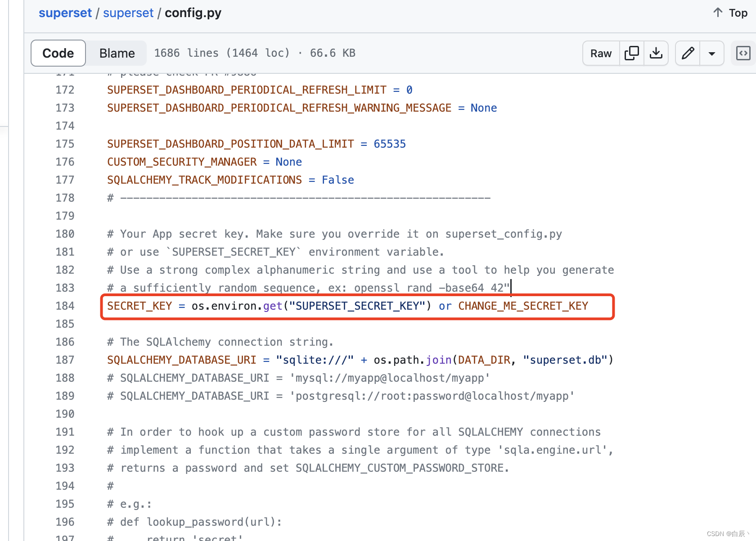Edit this file pencil icon

[x=688, y=53]
